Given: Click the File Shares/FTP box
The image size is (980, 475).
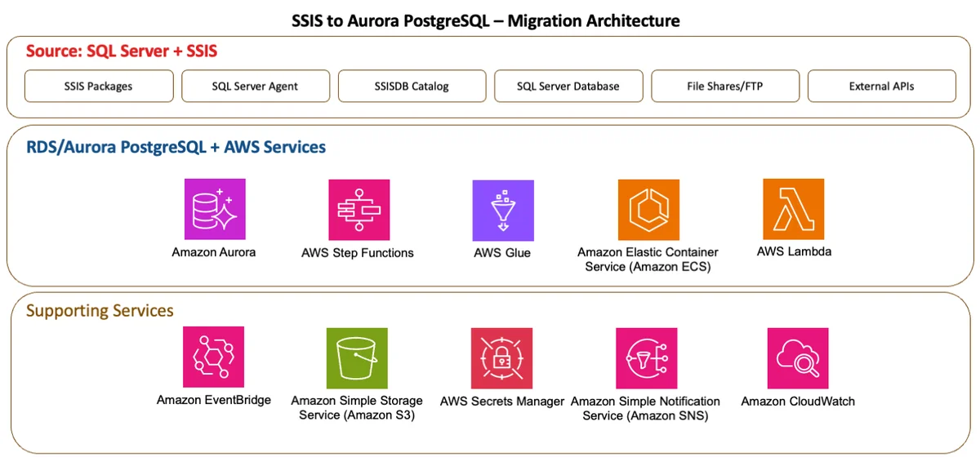Looking at the screenshot, I should tap(725, 86).
